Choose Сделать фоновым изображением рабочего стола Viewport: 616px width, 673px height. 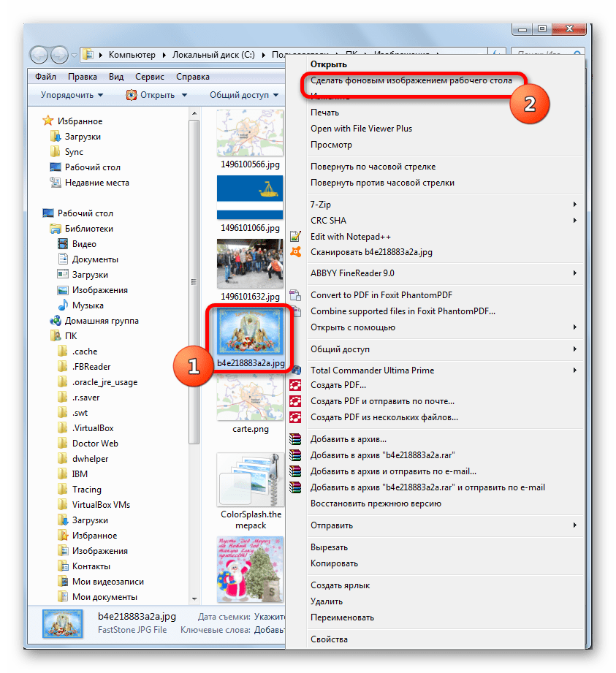[x=411, y=80]
